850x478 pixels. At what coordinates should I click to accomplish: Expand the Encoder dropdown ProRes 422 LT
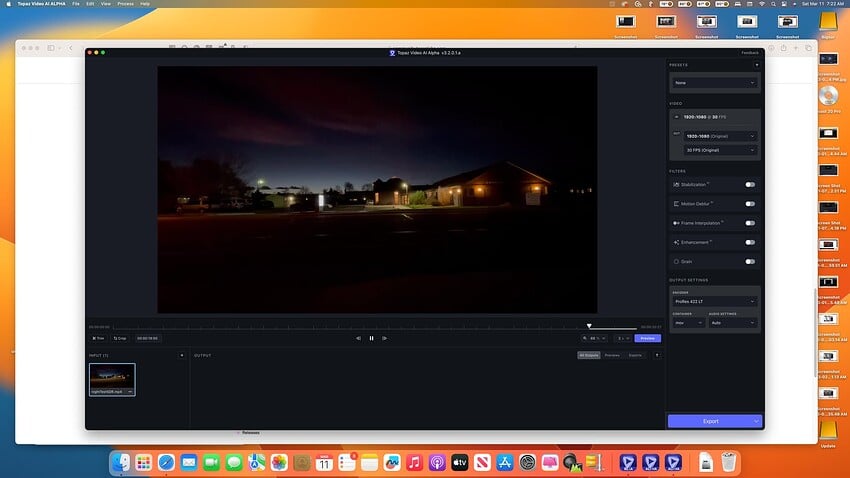coord(715,301)
